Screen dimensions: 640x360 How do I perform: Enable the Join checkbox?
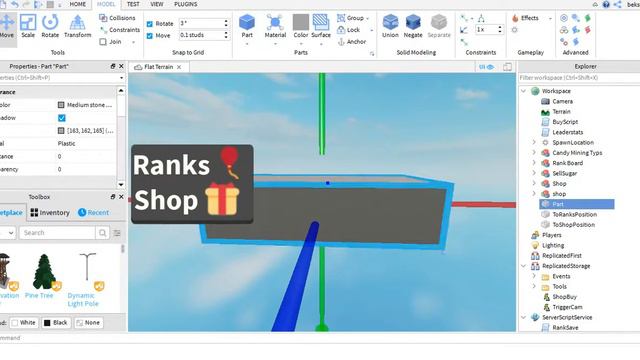tap(103, 42)
